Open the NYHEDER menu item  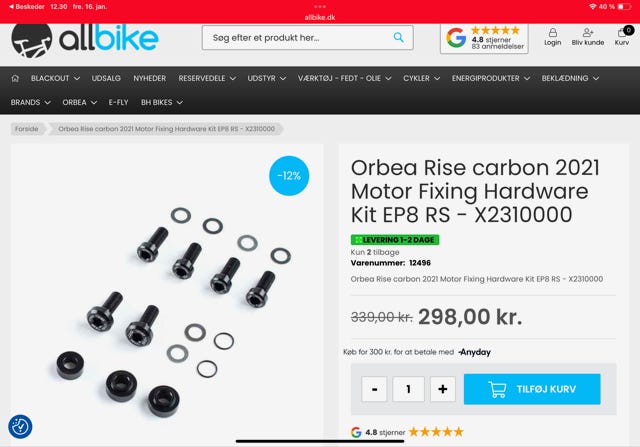pos(149,78)
